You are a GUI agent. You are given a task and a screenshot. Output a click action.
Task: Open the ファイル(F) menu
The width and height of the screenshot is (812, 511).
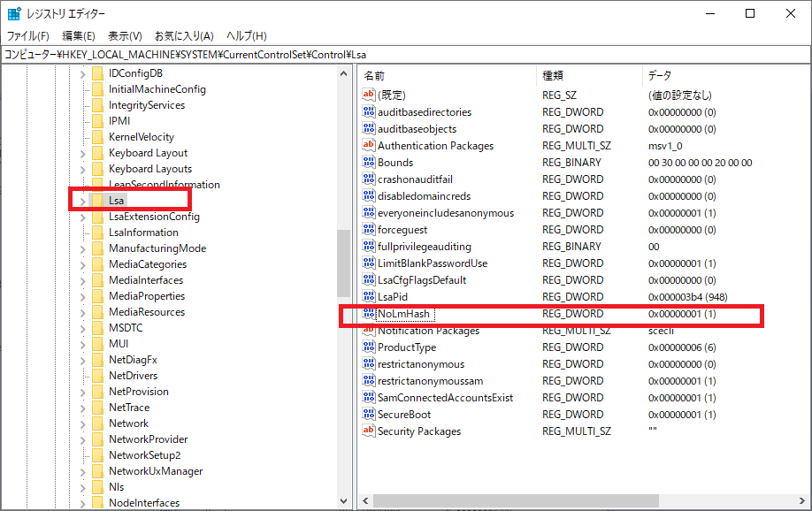click(28, 36)
